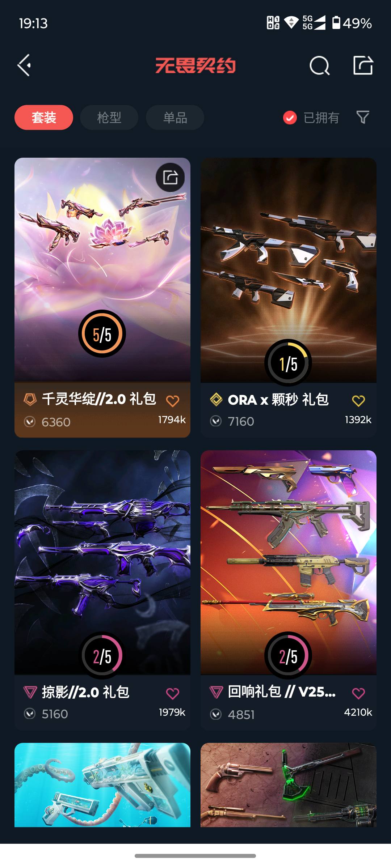Select the 套装 tab
Viewport: 391px width, 868px height.
(x=44, y=118)
